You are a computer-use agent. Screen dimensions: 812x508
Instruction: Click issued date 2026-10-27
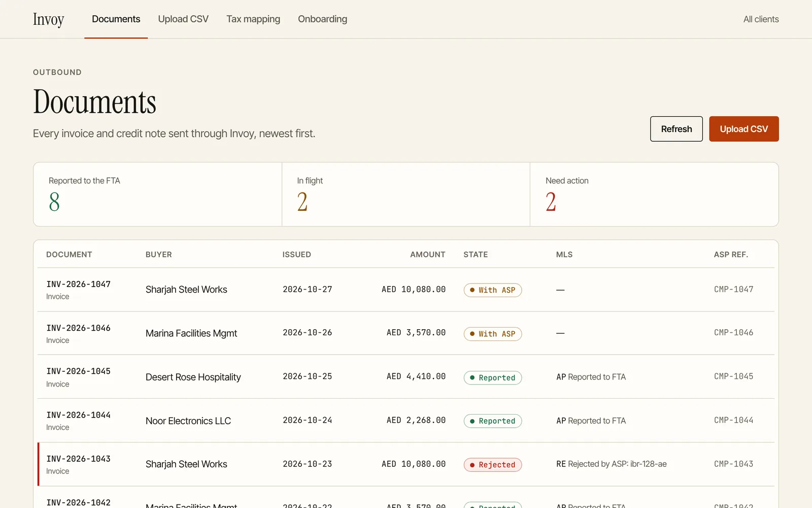coord(308,290)
